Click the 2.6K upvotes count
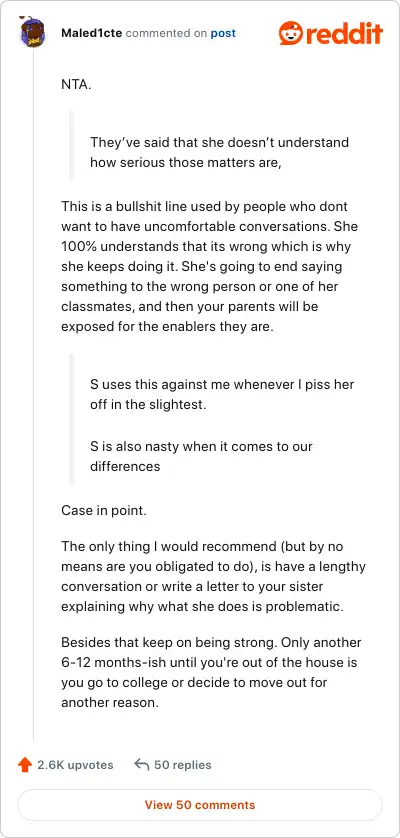The image size is (400, 838). click(75, 765)
